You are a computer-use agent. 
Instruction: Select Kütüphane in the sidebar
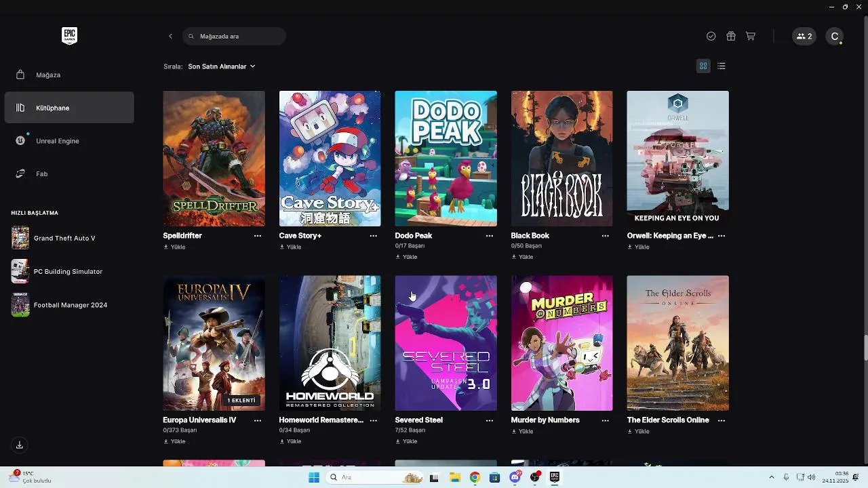point(69,108)
